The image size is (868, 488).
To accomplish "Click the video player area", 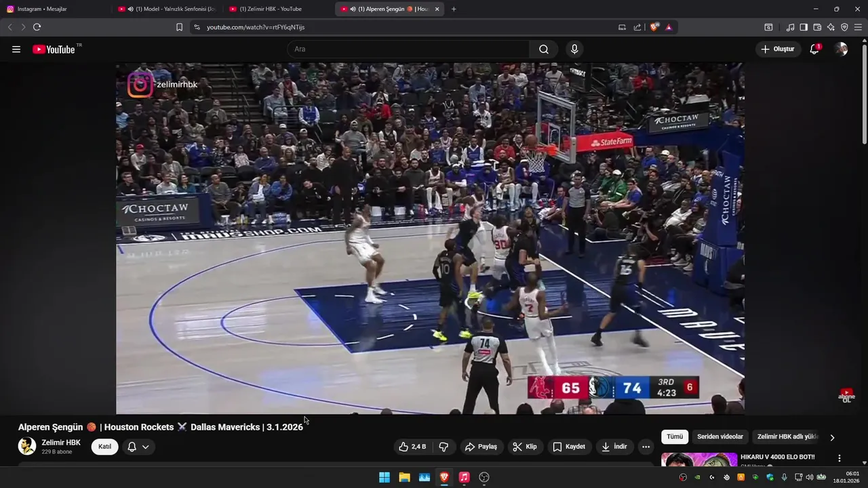I will tap(430, 239).
